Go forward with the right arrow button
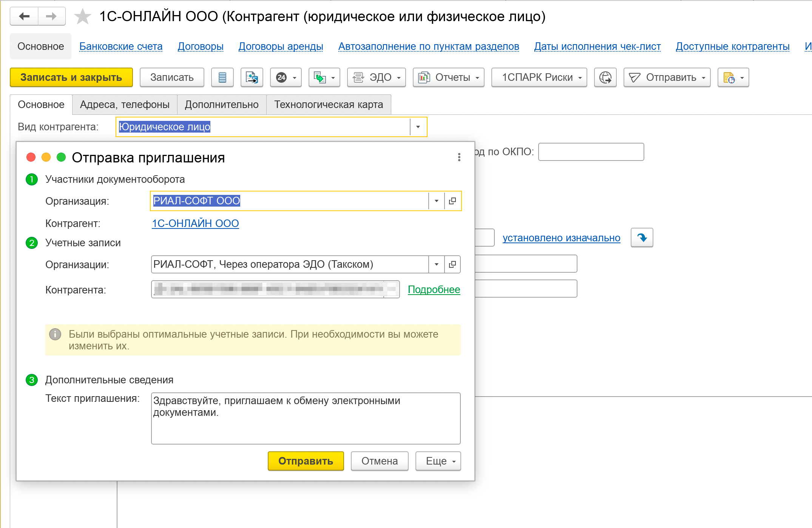Viewport: 812px width, 528px height. pyautogui.click(x=51, y=16)
